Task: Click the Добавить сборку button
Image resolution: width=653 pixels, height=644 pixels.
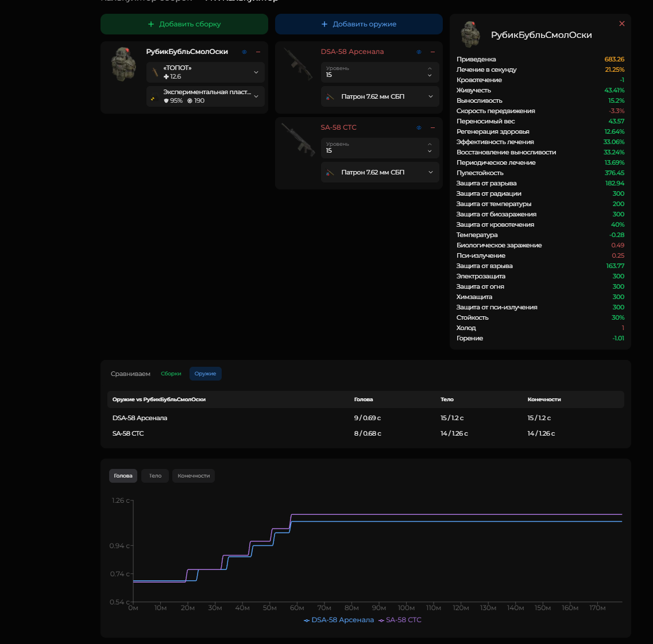Action: click(184, 24)
